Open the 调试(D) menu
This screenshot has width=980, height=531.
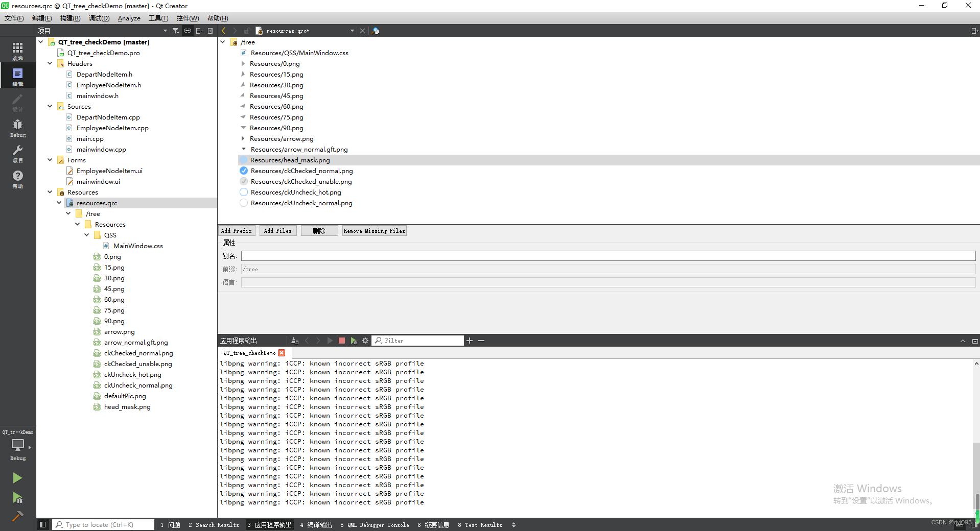99,18
